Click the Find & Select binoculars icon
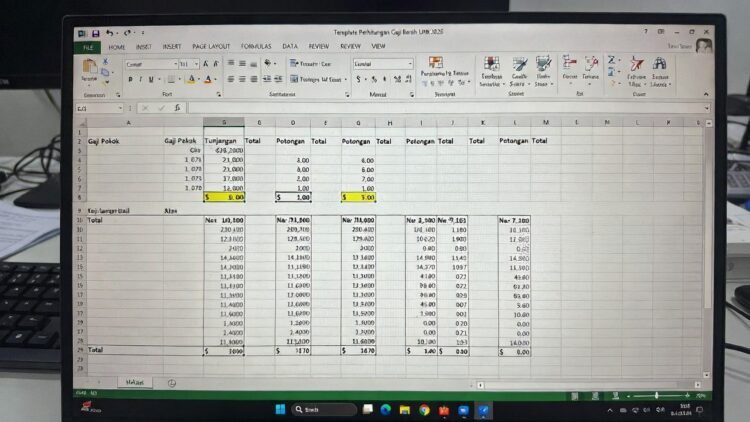Image resolution: width=750 pixels, height=422 pixels. coord(660,64)
